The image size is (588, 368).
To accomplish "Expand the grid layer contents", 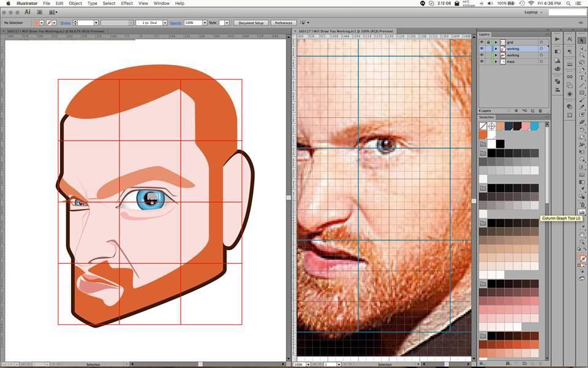I will [x=496, y=42].
